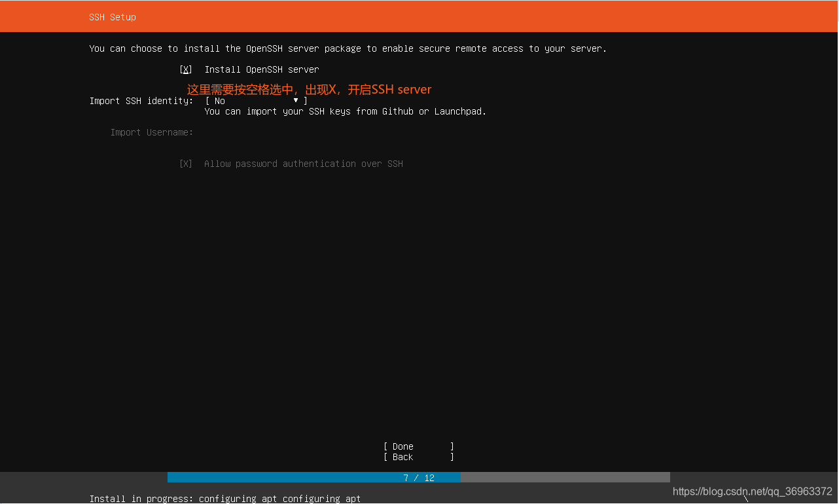Select the Done button
The height and width of the screenshot is (504, 839).
[x=419, y=446]
